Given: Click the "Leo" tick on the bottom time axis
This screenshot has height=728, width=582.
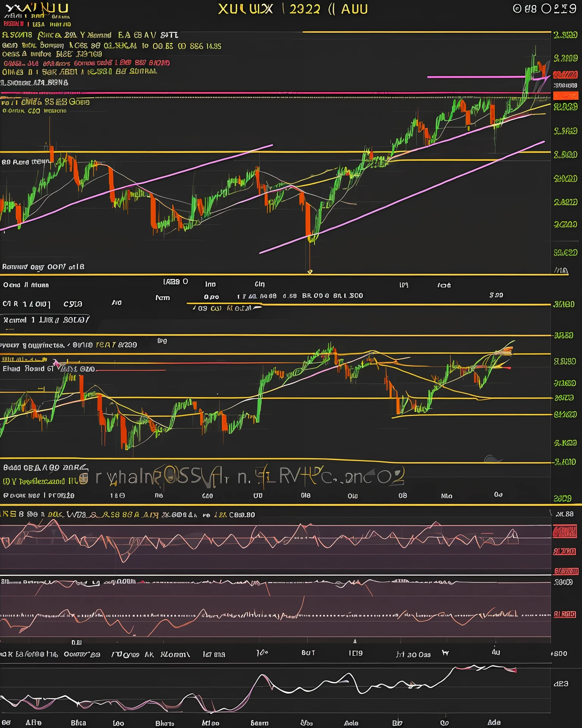Looking at the screenshot, I should (x=119, y=723).
